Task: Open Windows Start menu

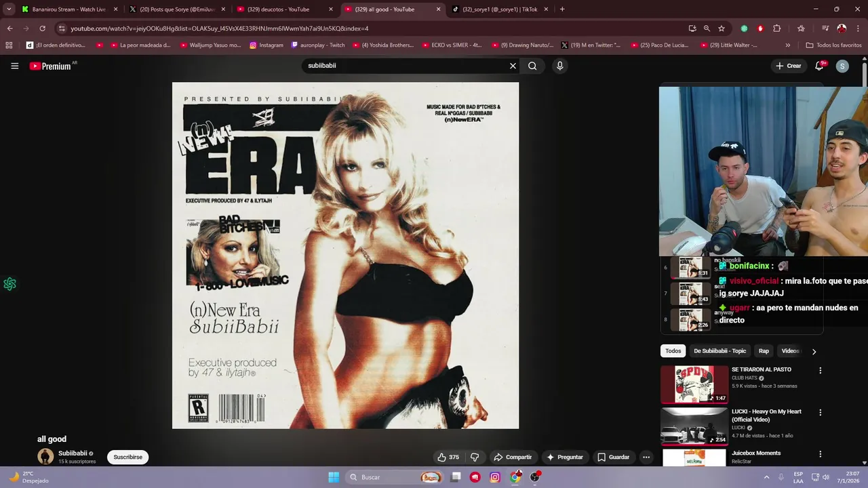Action: (x=334, y=477)
